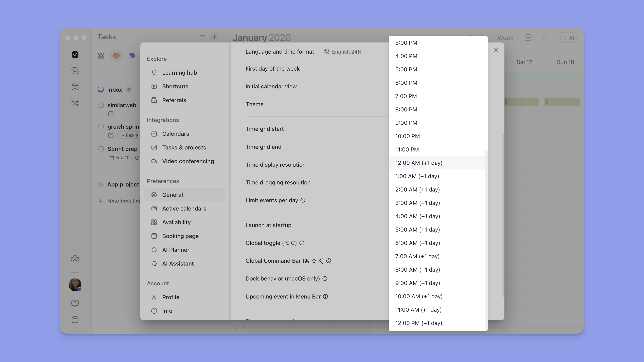The width and height of the screenshot is (644, 362).
Task: Check off the Sprint prep task
Action: (101, 149)
